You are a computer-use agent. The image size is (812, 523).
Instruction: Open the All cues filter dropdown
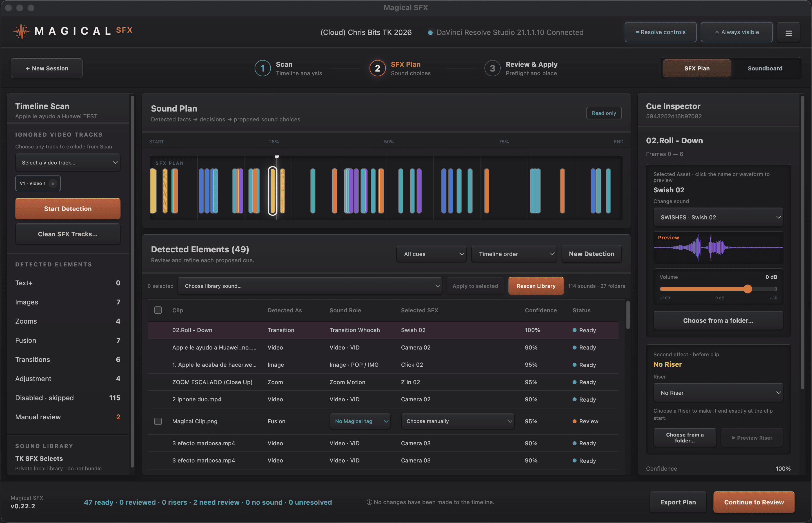pyautogui.click(x=431, y=254)
